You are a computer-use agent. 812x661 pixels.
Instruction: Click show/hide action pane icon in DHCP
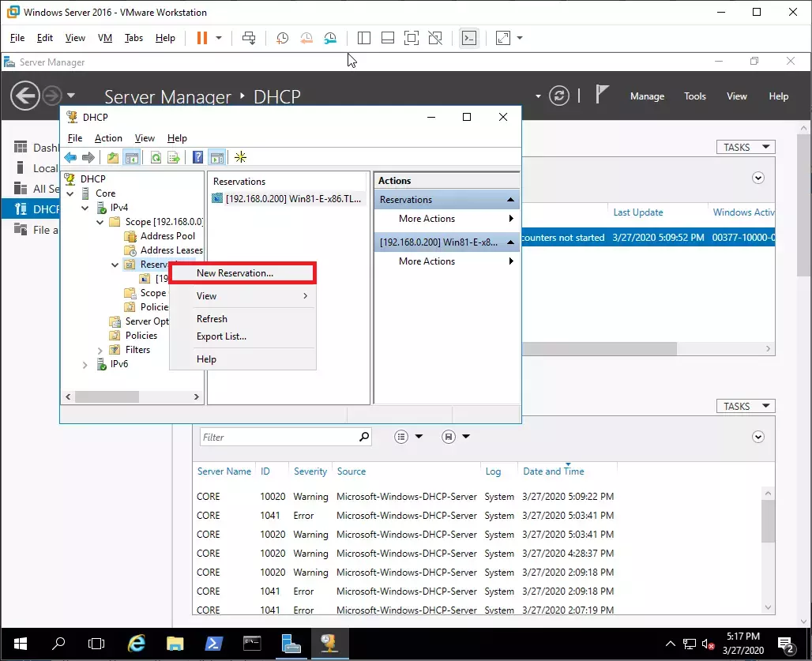coord(217,157)
